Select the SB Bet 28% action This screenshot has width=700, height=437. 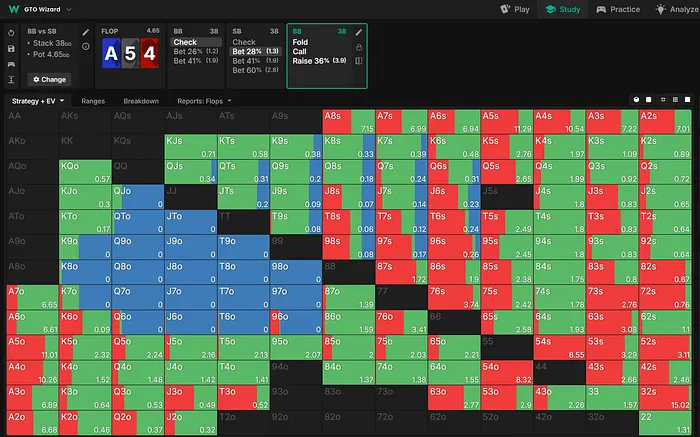(254, 51)
